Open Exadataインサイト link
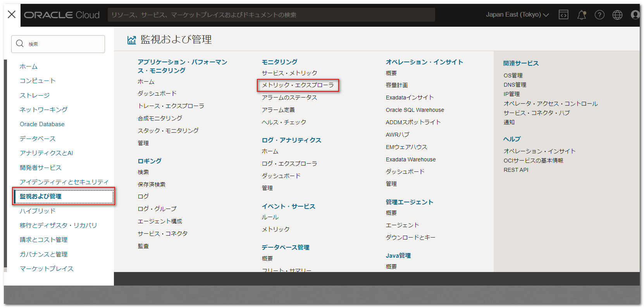644x308 pixels. pyautogui.click(x=410, y=98)
